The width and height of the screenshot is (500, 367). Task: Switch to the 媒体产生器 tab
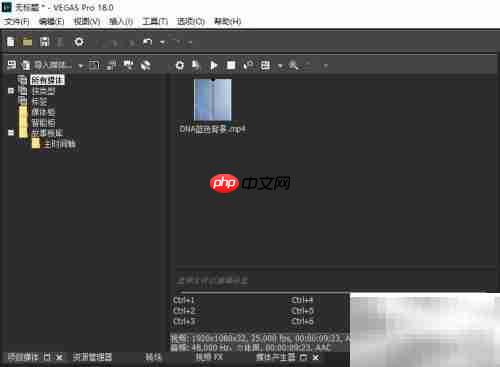276,357
